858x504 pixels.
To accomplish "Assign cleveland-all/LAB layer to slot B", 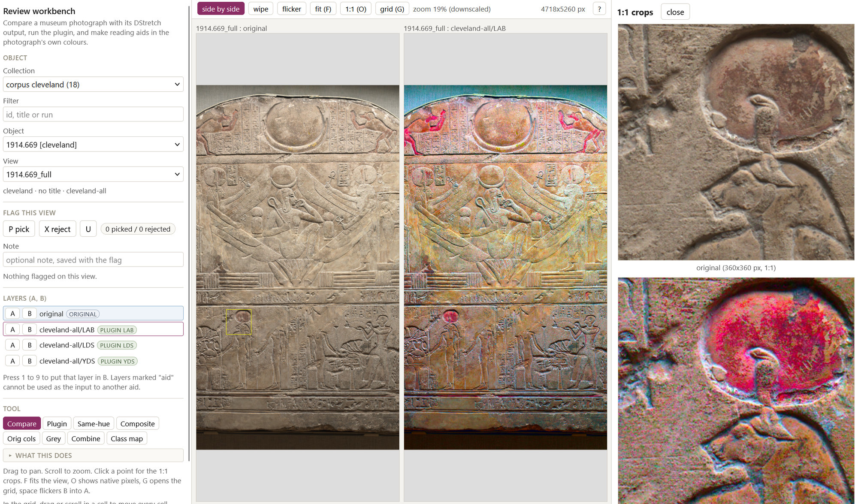I will pyautogui.click(x=30, y=330).
